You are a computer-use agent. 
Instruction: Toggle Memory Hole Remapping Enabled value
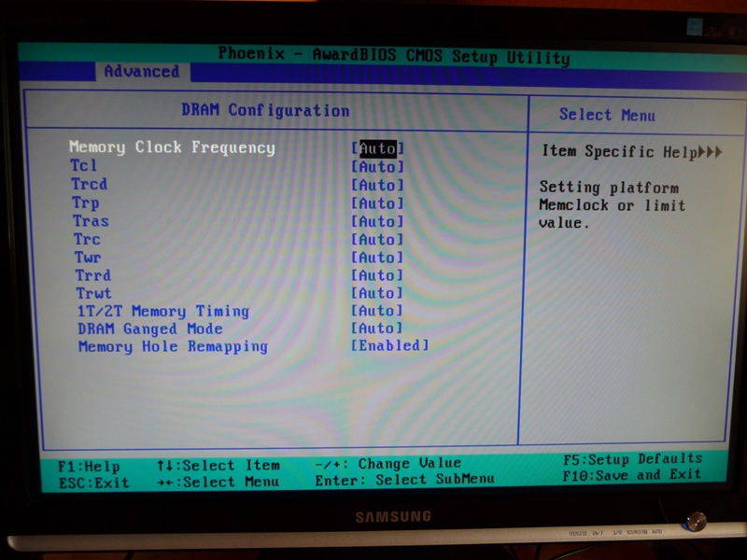click(389, 345)
